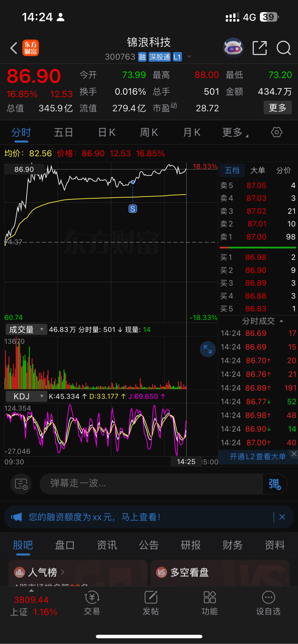Open the 资料 profile tab
Image resolution: width=298 pixels, height=644 pixels.
[x=275, y=545]
